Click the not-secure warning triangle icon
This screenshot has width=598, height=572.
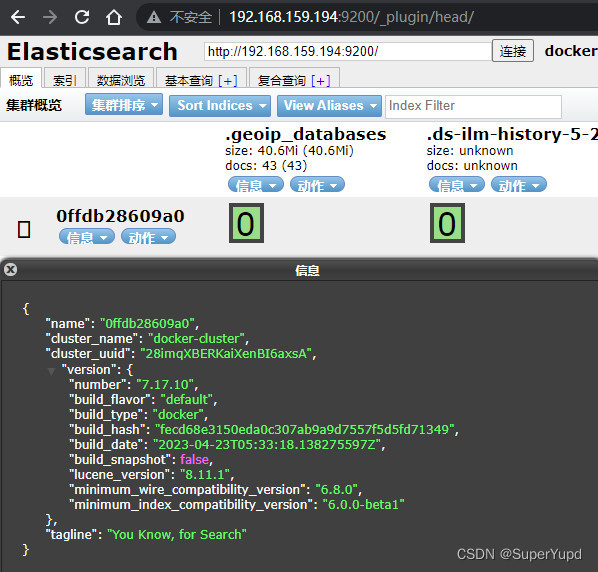[154, 17]
